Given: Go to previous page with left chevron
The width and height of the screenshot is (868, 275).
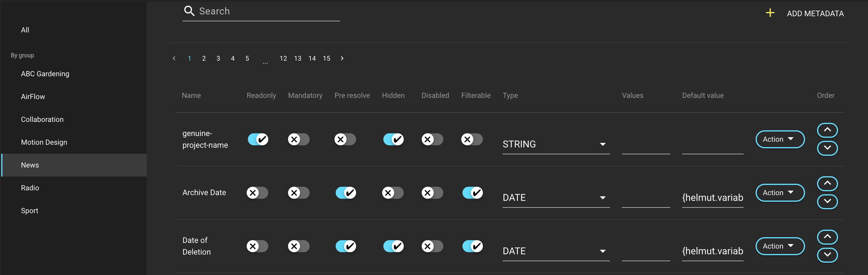Looking at the screenshot, I should [174, 58].
